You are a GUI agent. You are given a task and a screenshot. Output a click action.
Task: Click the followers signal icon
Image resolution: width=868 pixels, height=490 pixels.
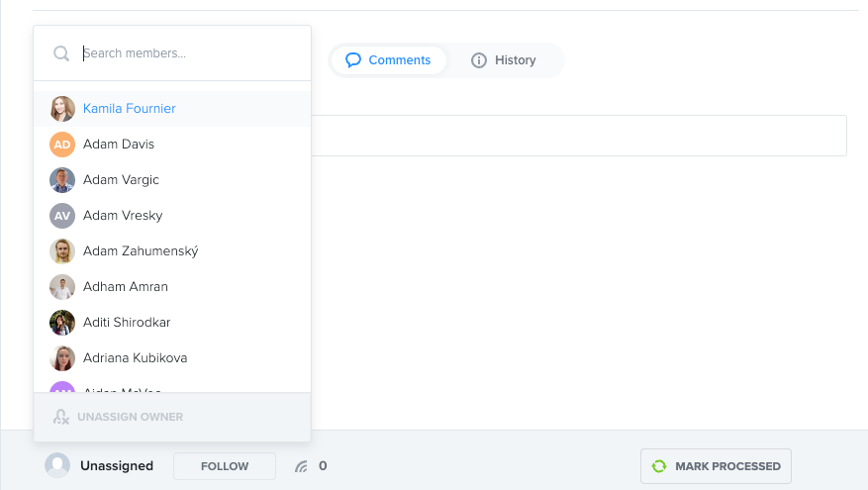301,466
